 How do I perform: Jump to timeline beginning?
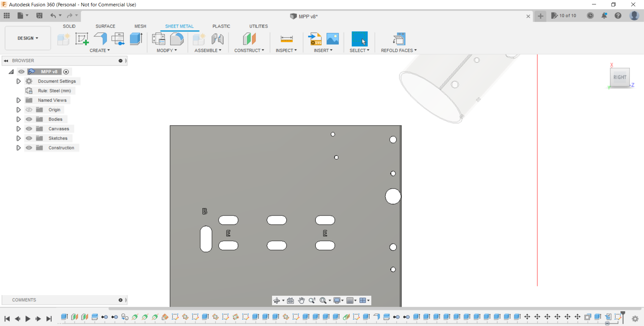7,319
